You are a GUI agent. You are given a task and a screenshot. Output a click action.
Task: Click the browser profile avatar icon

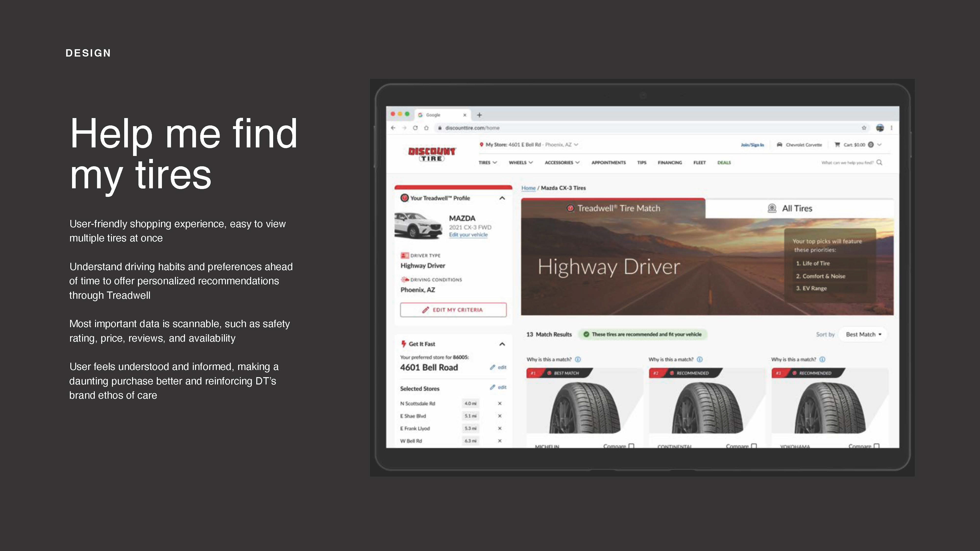(x=879, y=128)
